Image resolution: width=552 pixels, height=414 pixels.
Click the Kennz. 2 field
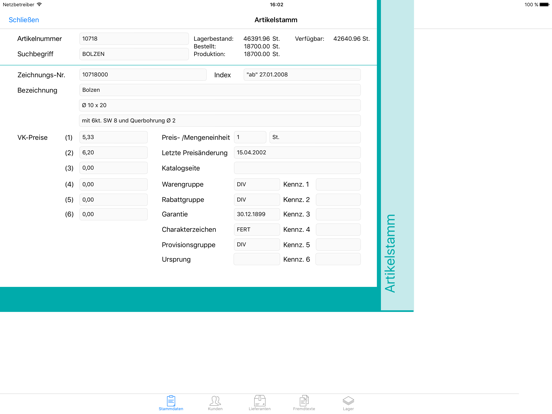click(x=338, y=200)
